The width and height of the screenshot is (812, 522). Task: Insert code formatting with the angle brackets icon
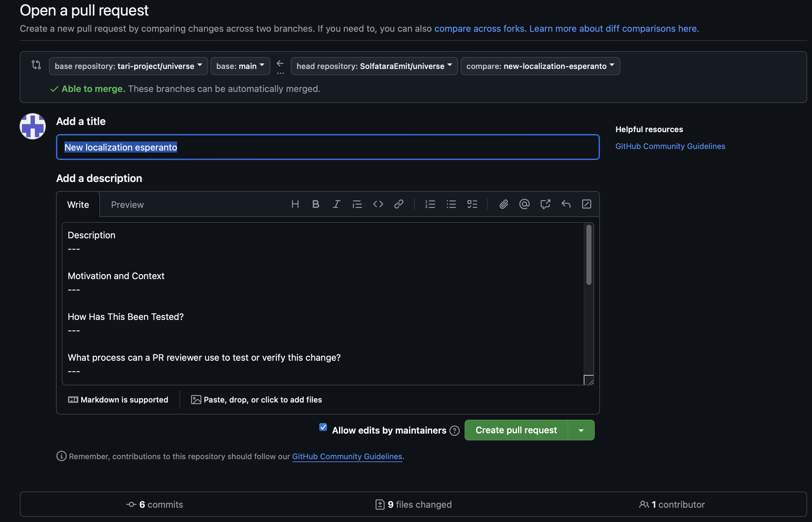(378, 204)
